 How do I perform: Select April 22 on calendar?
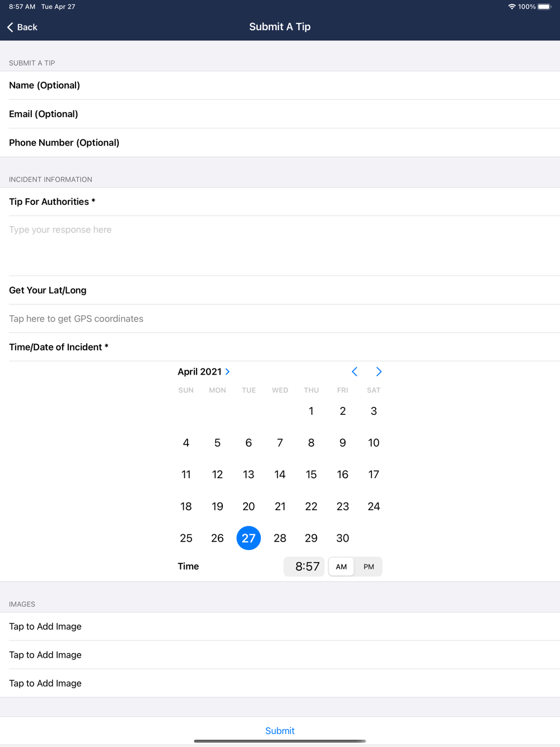pos(311,507)
